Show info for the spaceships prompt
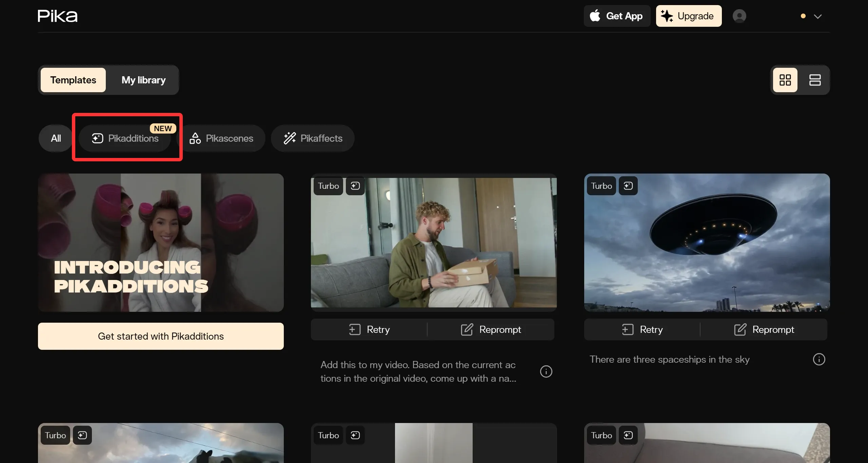This screenshot has height=463, width=868. click(x=819, y=359)
